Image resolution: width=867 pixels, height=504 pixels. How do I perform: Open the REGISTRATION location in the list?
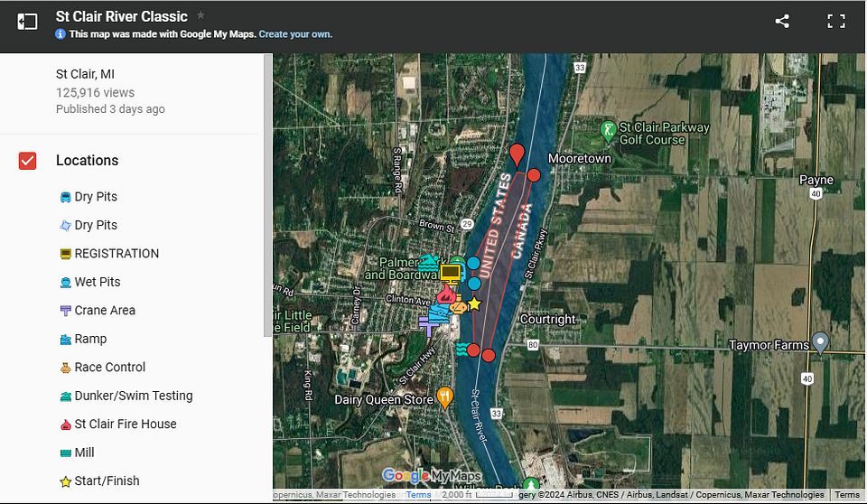(117, 254)
